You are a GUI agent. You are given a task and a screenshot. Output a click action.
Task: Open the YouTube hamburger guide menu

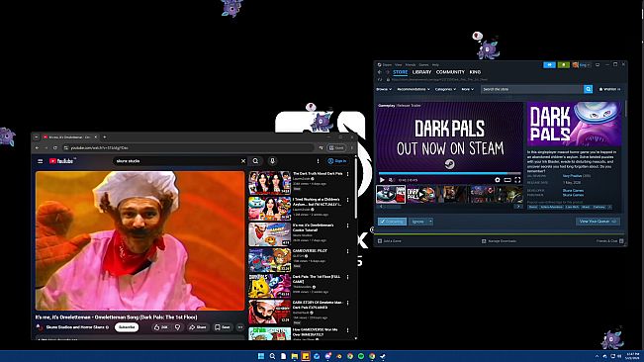[41, 161]
